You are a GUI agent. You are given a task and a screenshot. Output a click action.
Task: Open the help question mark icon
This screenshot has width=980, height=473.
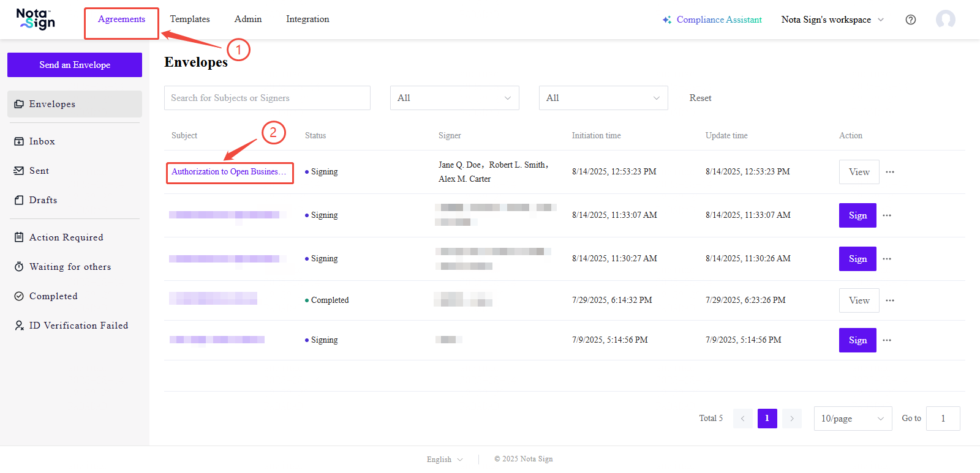911,20
